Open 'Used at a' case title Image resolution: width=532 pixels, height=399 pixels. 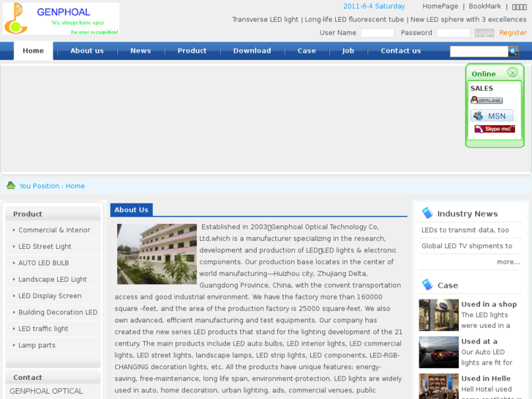point(479,342)
